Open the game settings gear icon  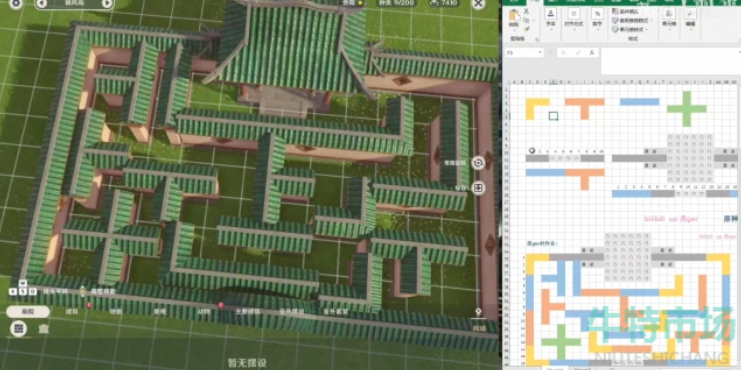(16, 3)
